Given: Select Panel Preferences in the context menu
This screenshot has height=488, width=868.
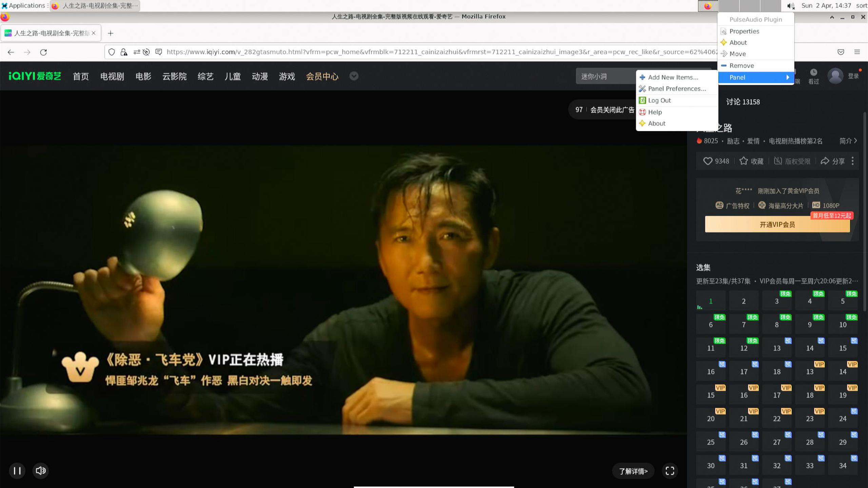Looking at the screenshot, I should 677,88.
